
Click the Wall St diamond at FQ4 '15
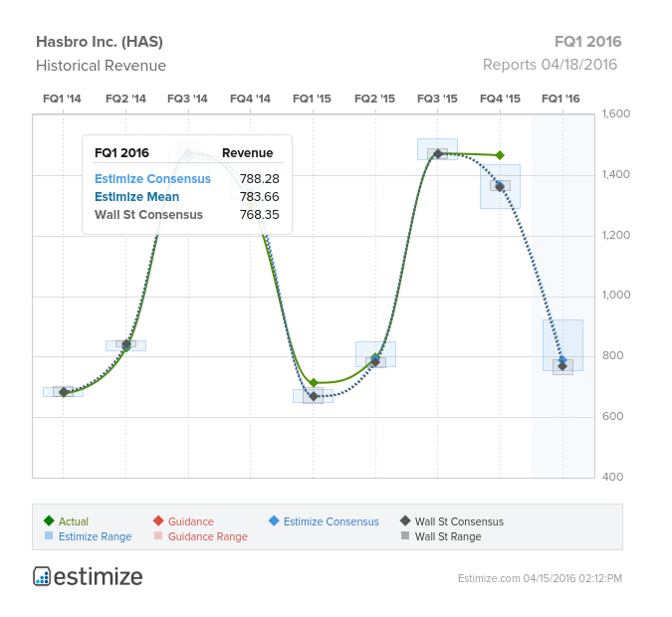click(x=500, y=187)
